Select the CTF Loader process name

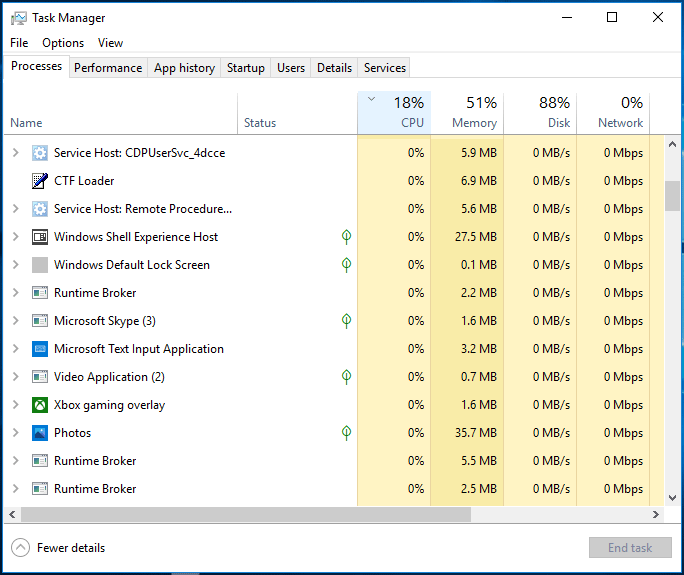coord(84,181)
